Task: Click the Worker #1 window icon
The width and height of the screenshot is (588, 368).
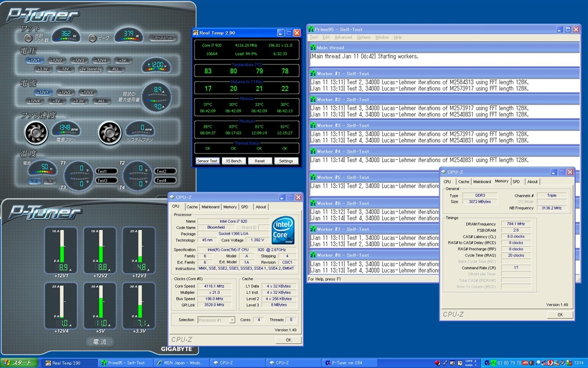Action: click(x=313, y=73)
